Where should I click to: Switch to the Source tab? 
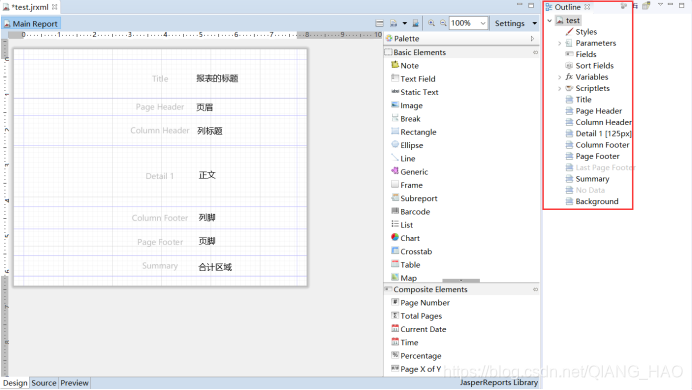click(44, 383)
